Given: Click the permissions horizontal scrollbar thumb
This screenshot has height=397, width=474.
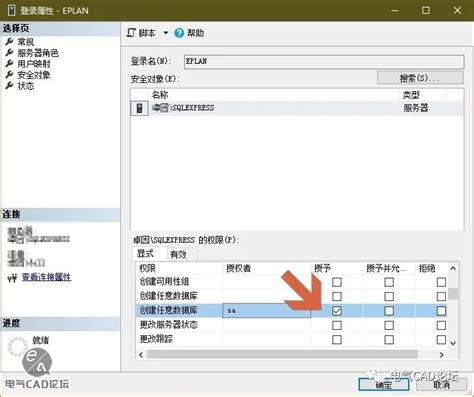Looking at the screenshot, I should coord(282,355).
